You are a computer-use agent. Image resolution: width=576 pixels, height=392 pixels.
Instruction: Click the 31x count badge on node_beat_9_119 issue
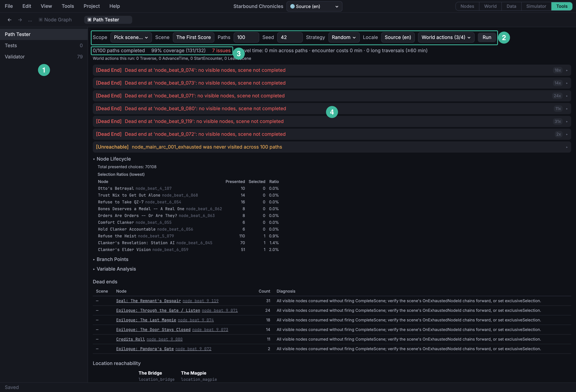[x=558, y=121]
